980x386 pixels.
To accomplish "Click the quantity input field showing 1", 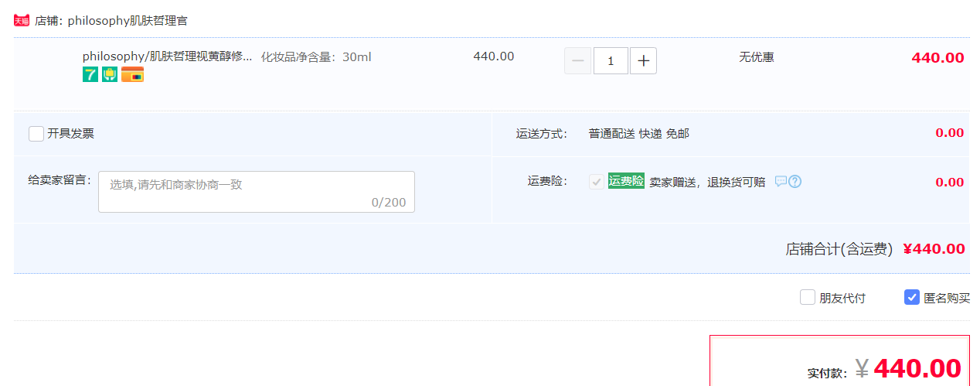I will [611, 60].
